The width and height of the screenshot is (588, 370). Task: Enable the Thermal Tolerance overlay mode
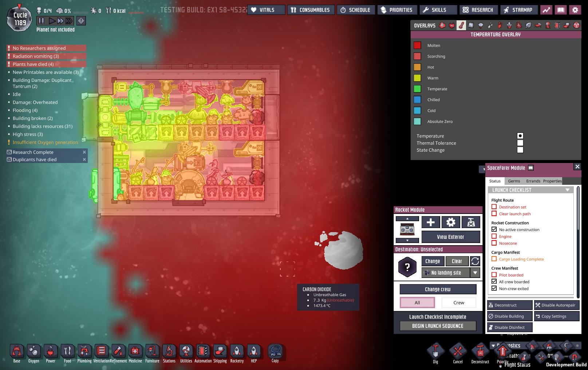[520, 143]
